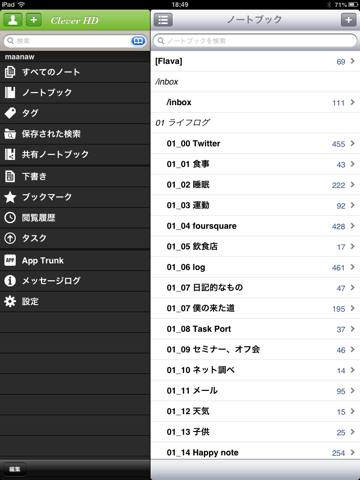Screen dimensions: 360x480
Task: Click the App Trunk icon
Action: (x=10, y=260)
